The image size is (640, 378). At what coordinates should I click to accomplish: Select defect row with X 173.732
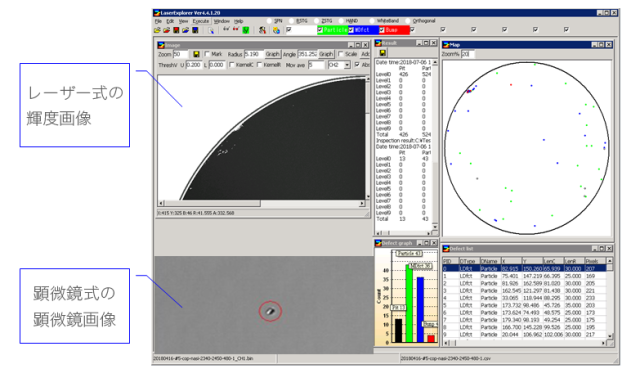click(524, 305)
